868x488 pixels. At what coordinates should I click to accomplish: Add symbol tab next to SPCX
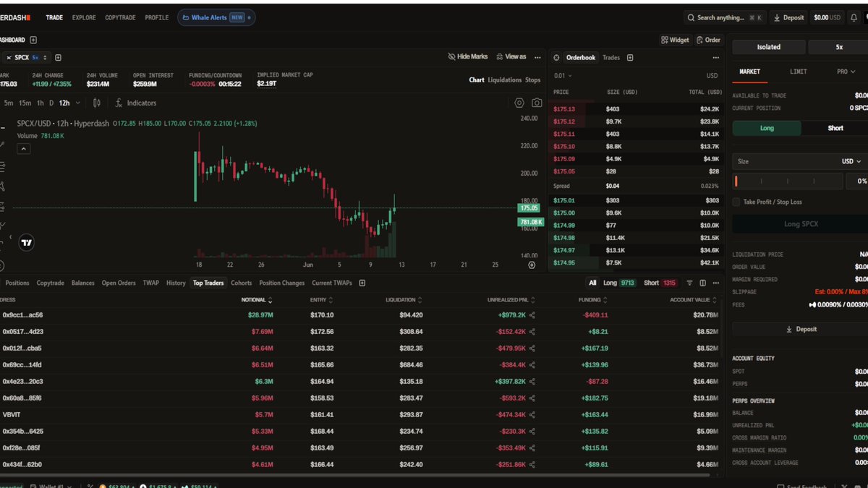point(58,58)
